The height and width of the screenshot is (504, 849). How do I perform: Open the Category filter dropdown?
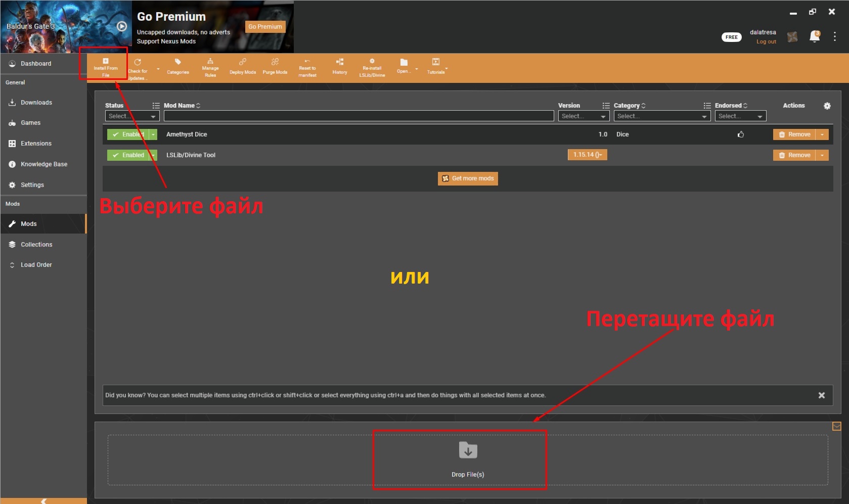(662, 116)
